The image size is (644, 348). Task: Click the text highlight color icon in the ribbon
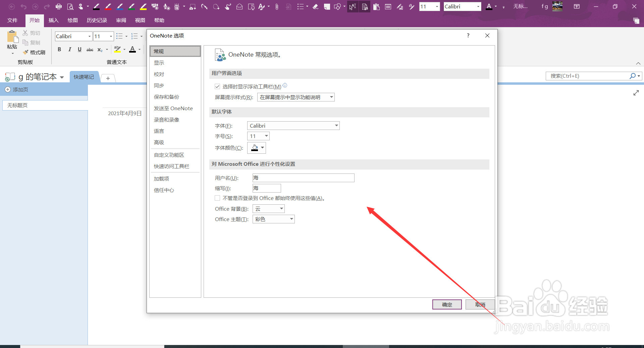tap(117, 50)
